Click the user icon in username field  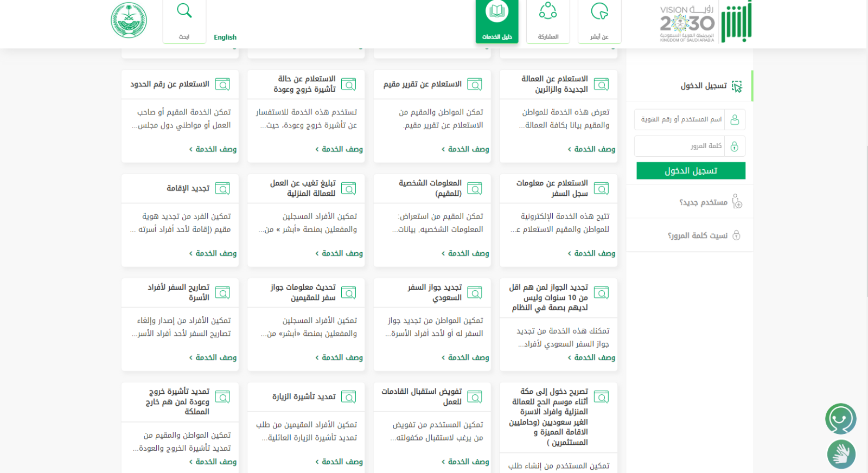click(735, 119)
